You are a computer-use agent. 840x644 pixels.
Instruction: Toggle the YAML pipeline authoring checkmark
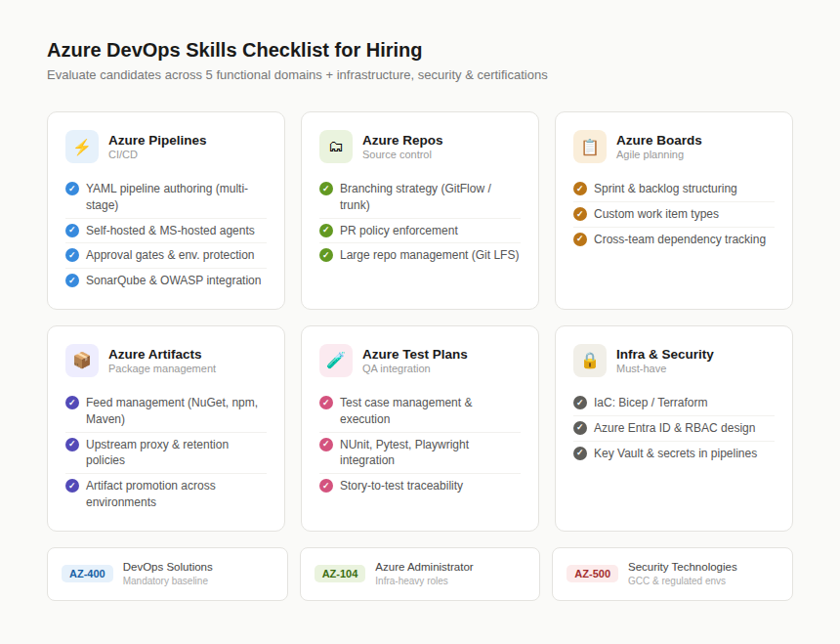point(72,189)
